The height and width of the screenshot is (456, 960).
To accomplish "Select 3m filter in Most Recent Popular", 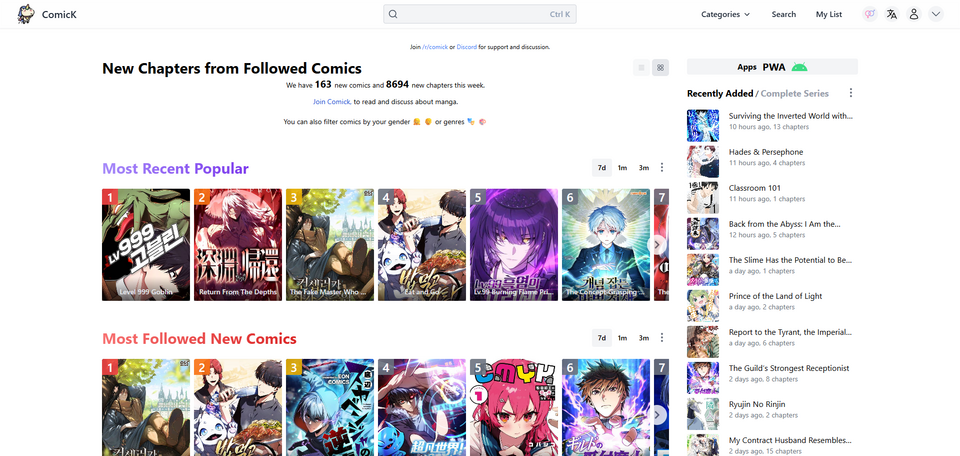I will point(643,168).
